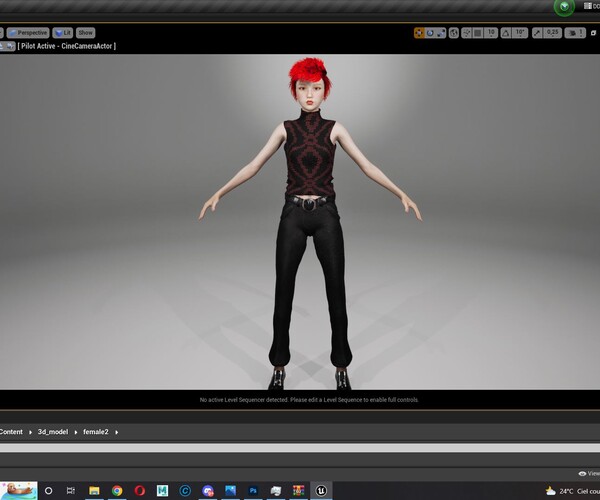The width and height of the screenshot is (600, 500).
Task: Maximize or restore the viewport
Action: tap(593, 33)
